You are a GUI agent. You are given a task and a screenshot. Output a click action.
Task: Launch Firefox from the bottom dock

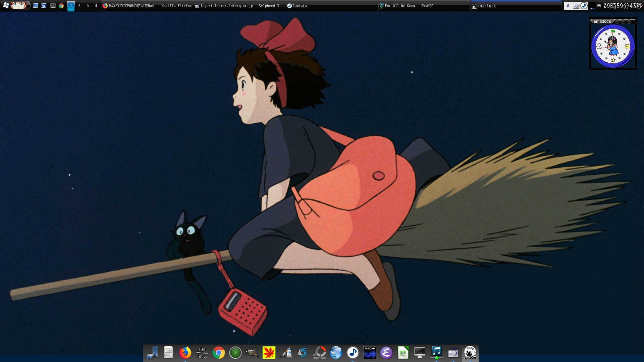coord(185,353)
